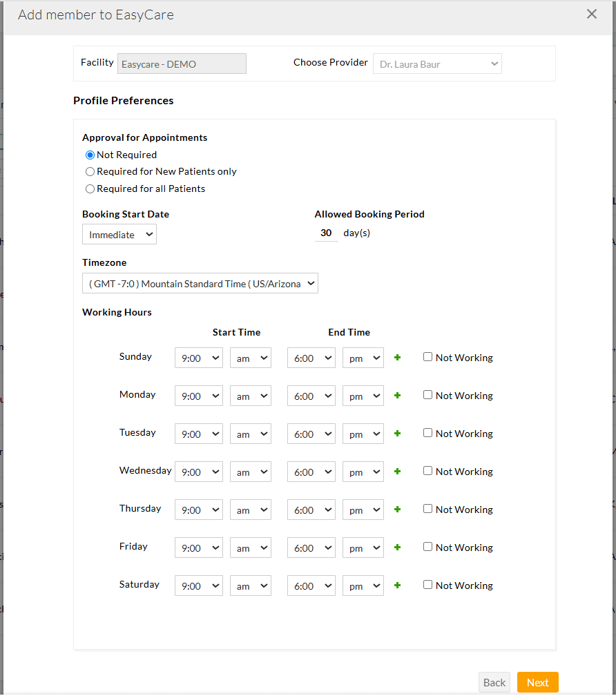Edit the Allowed Booking Period days value
Screen dimensions: 616x696
[325, 233]
